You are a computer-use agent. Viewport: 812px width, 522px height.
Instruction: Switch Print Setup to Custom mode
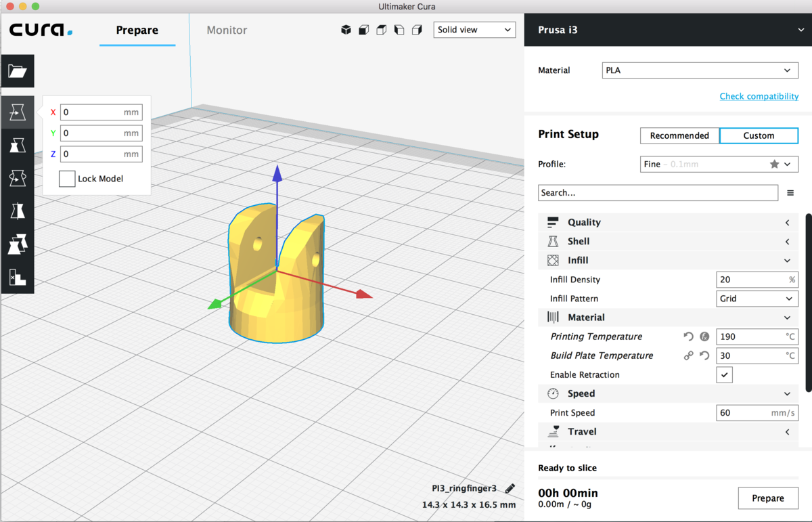[x=759, y=135]
